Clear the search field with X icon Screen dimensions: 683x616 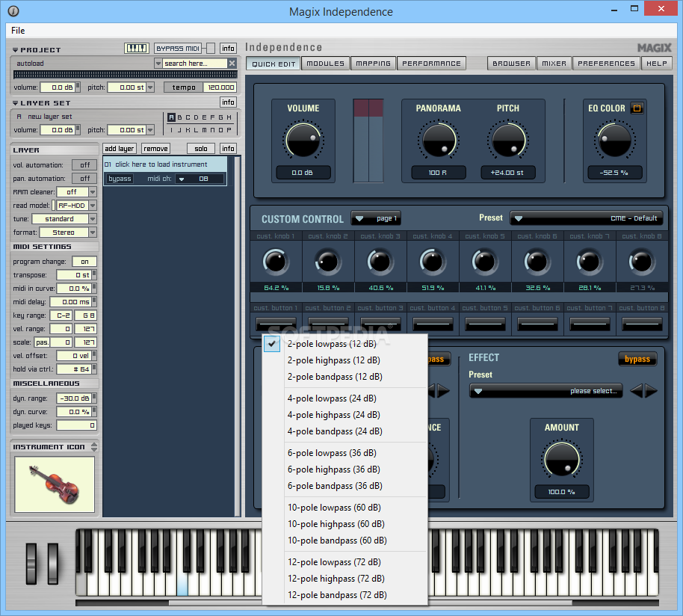pyautogui.click(x=232, y=63)
